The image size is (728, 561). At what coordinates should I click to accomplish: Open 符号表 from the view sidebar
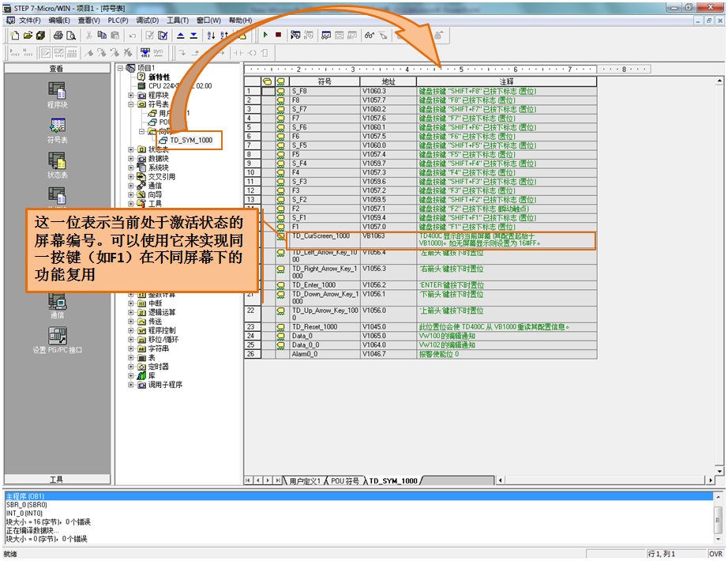57,130
